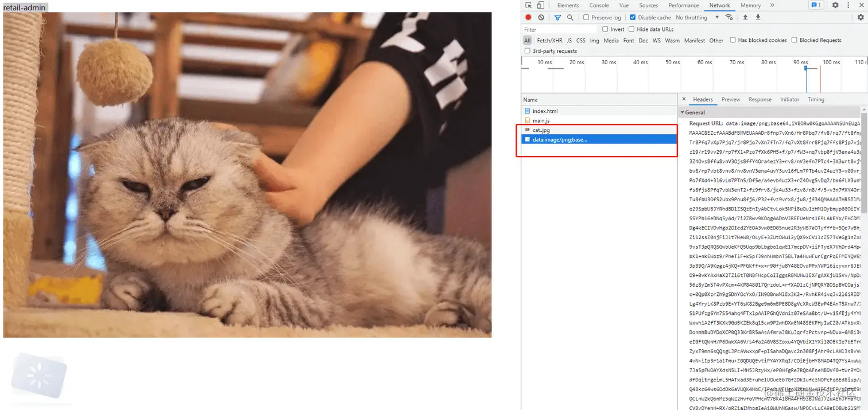Filter requests by All types
The height and width of the screenshot is (410, 868).
coord(528,40)
